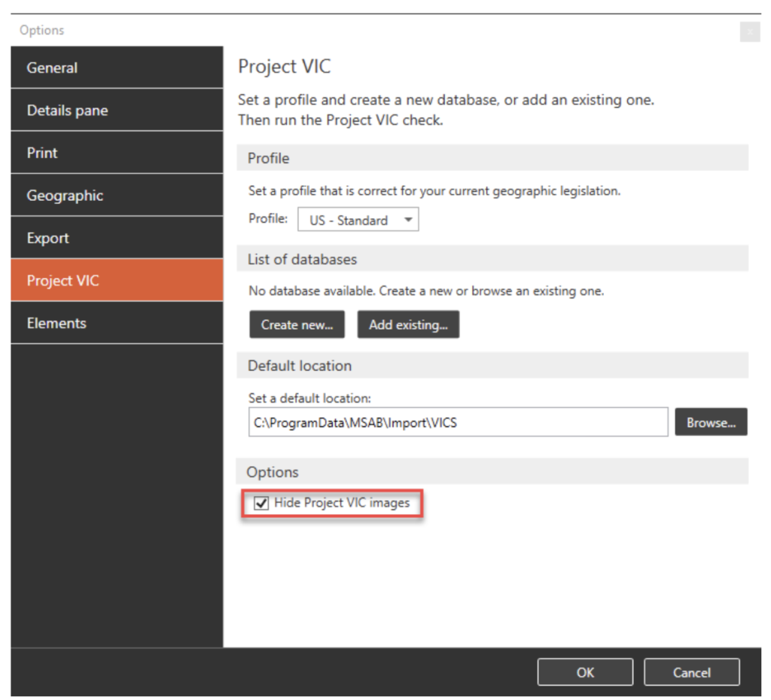Image resolution: width=771 pixels, height=700 pixels.
Task: Open the Elements tab
Action: pos(117,323)
